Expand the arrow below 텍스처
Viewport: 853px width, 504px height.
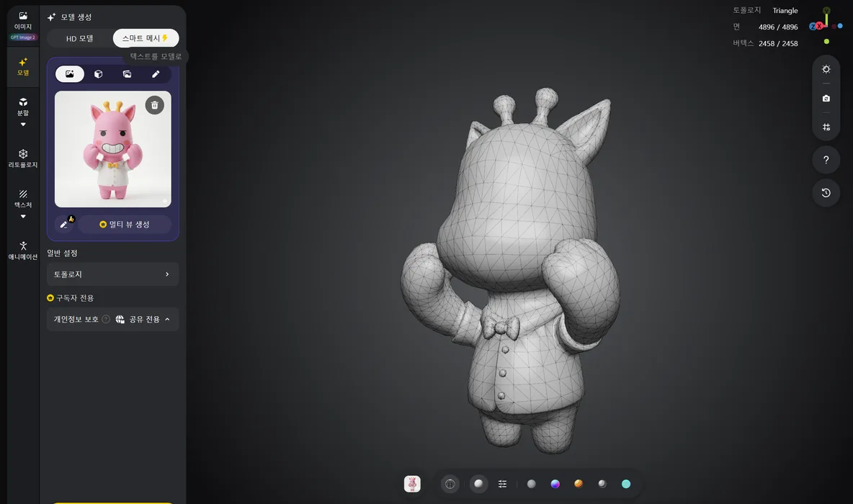click(23, 217)
